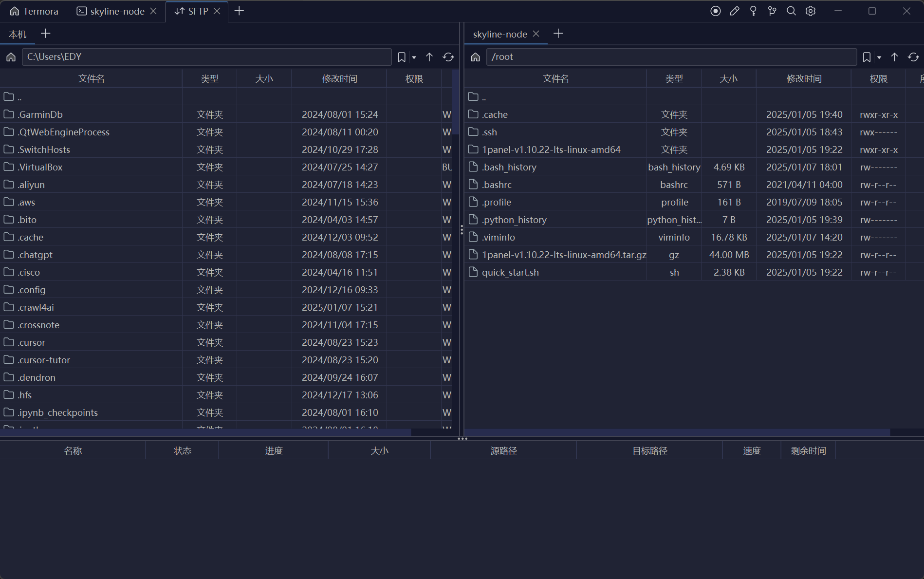Open the key manager icon
924x579 pixels.
[753, 11]
